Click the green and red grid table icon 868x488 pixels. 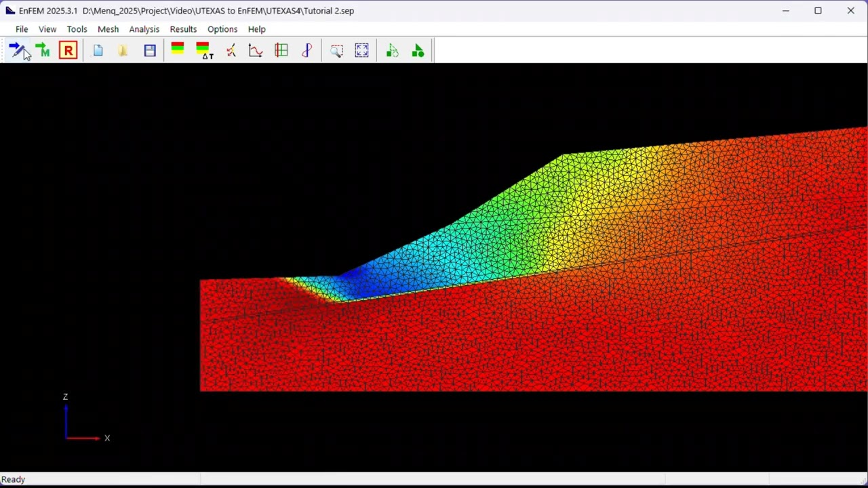pyautogui.click(x=281, y=51)
